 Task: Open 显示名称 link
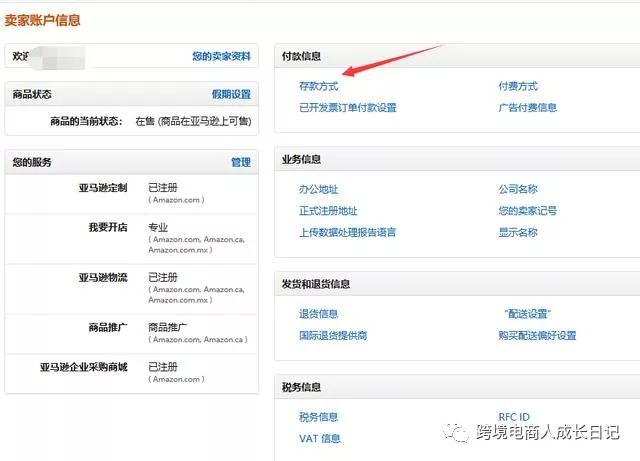518,232
